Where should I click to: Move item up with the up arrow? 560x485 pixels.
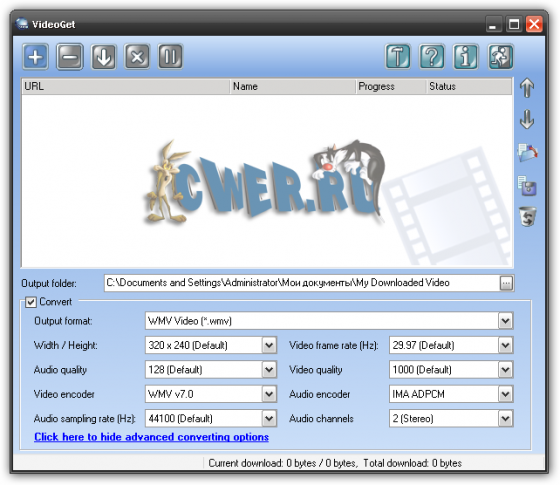[x=527, y=88]
